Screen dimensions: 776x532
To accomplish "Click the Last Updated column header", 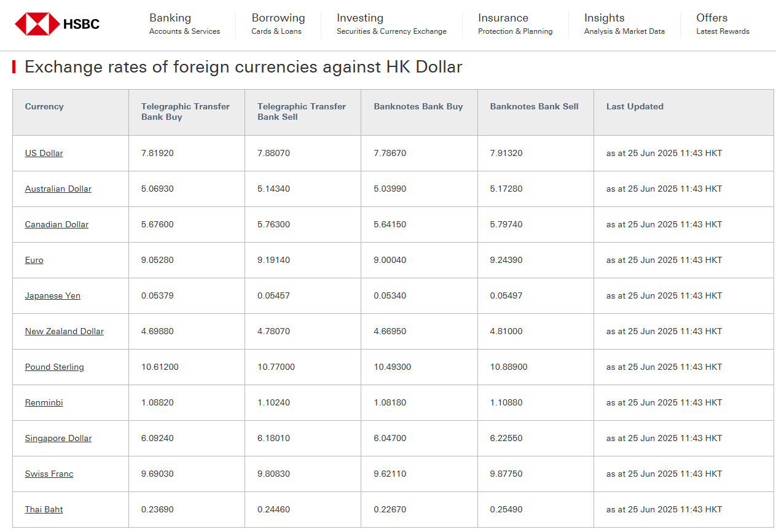I will pos(635,106).
